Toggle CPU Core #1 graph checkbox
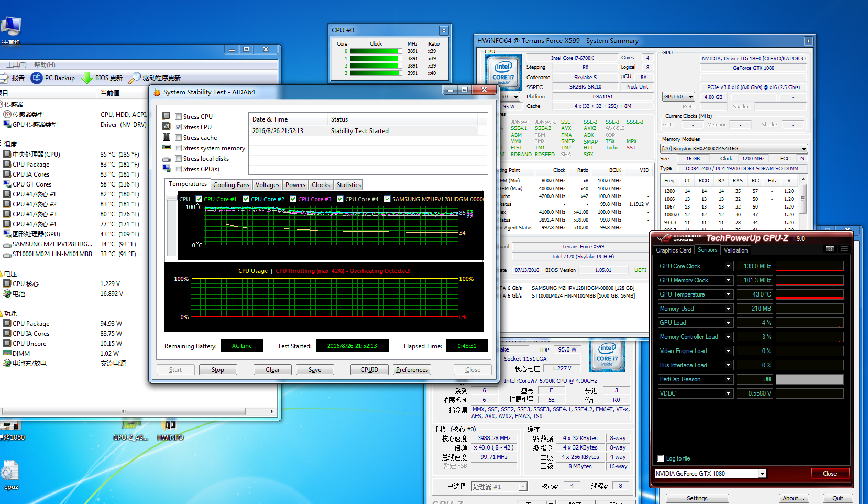 [x=199, y=199]
